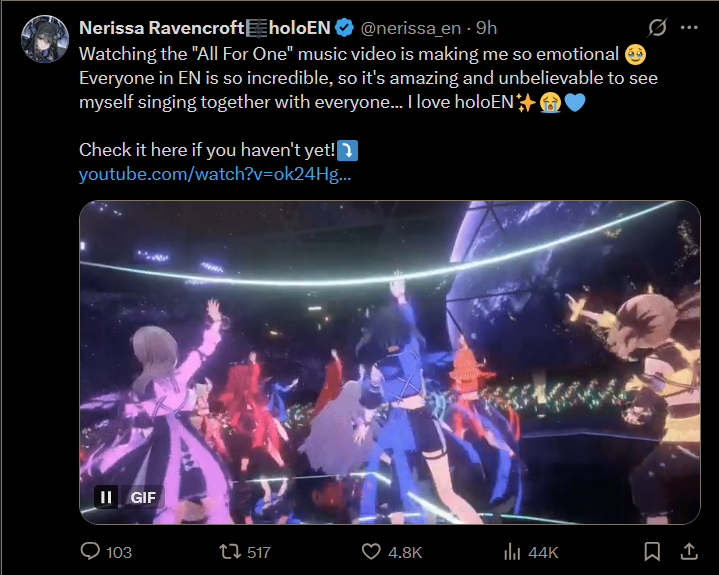Image resolution: width=719 pixels, height=575 pixels.
Task: Open the youtube.com watch link
Action: pos(214,175)
